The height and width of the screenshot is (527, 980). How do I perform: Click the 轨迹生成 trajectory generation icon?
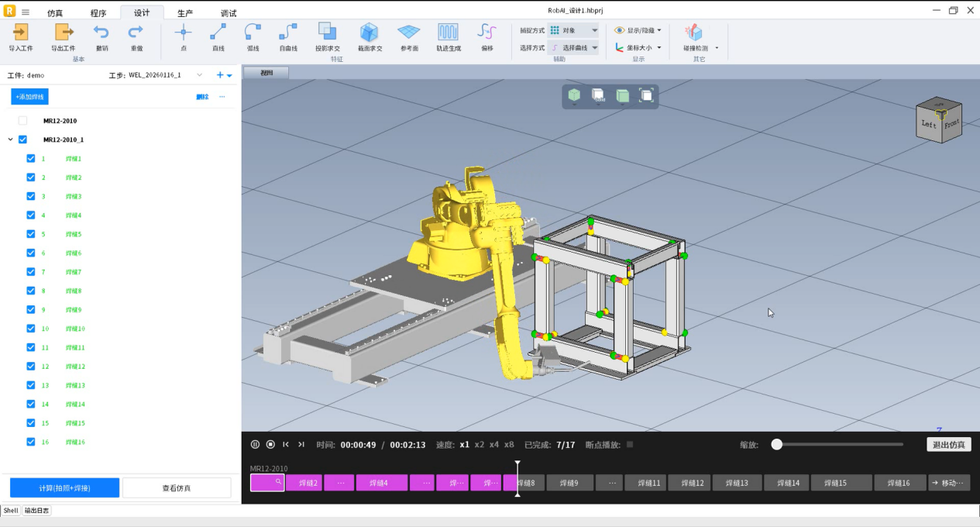448,33
